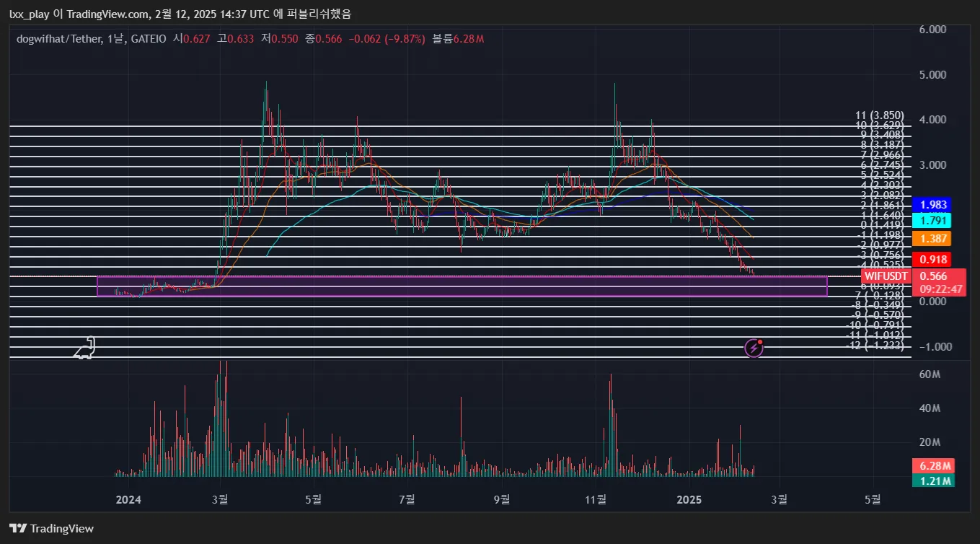Image resolution: width=980 pixels, height=544 pixels.
Task: Click the orange 1.387 price tag
Action: (931, 238)
